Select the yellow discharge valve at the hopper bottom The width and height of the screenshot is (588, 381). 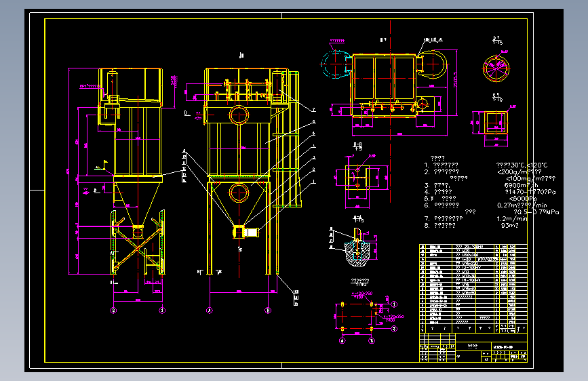[239, 232]
